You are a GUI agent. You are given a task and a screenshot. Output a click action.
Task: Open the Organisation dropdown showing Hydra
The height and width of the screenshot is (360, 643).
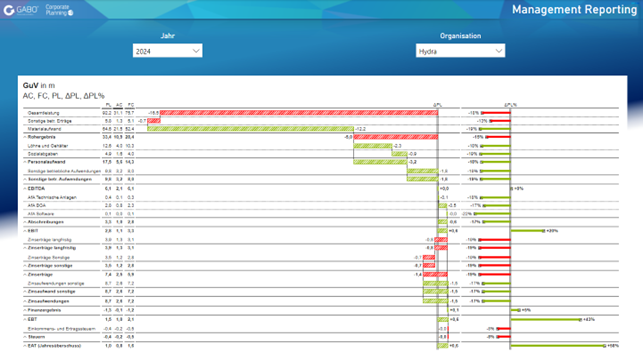[x=460, y=51]
